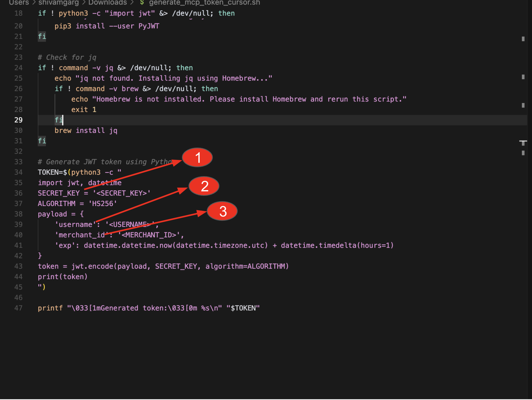Click the overview ruler marker beside line 25
Viewport: 532px width, 400px height.
point(523,77)
